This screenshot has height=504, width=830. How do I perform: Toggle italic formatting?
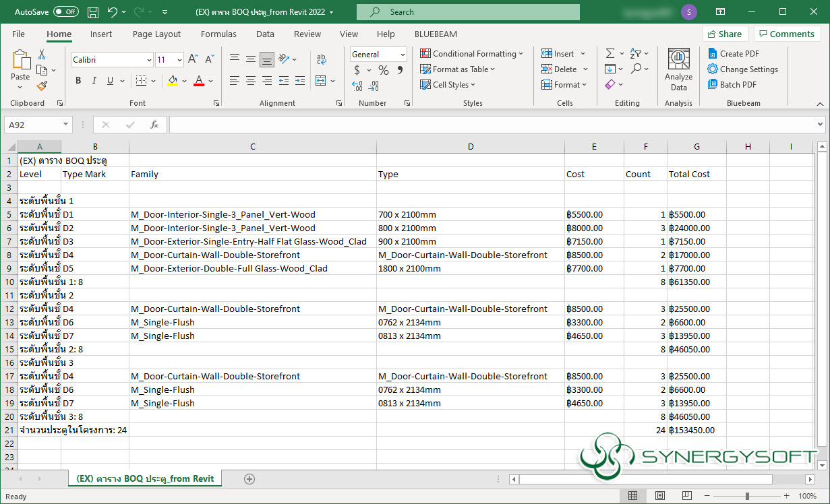(x=94, y=80)
